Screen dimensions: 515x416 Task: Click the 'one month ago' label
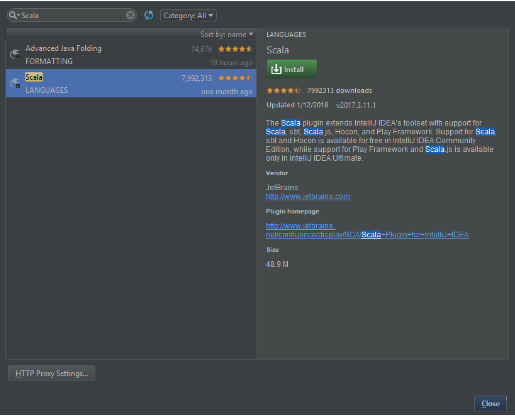pyautogui.click(x=227, y=92)
